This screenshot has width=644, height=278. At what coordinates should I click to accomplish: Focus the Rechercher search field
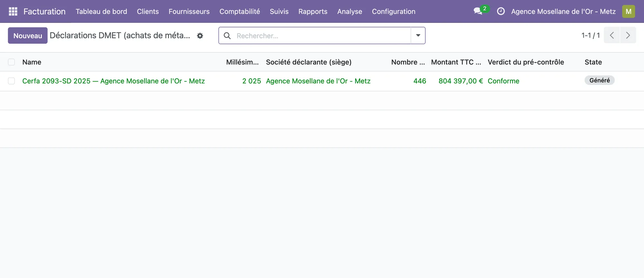322,35
